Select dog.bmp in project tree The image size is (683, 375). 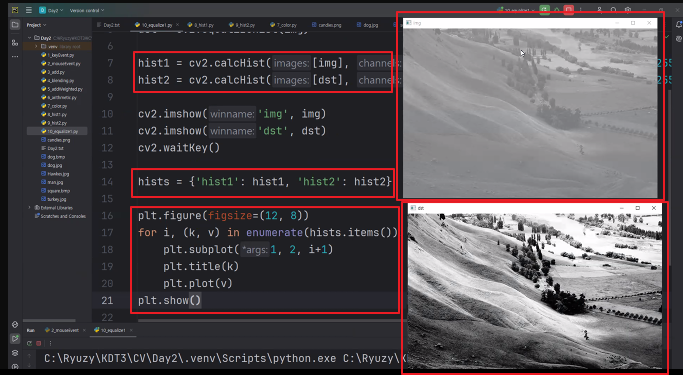click(53, 157)
